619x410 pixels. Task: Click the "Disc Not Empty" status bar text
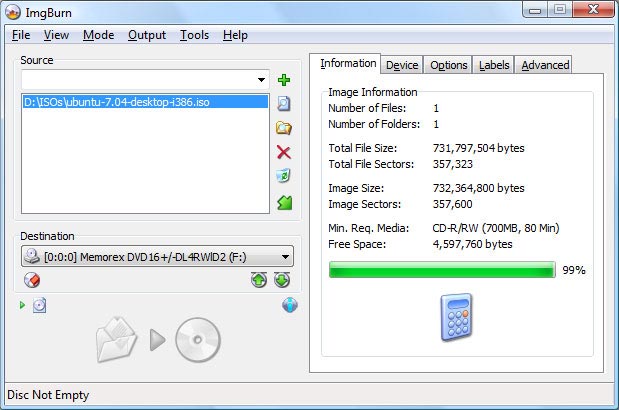pos(48,395)
